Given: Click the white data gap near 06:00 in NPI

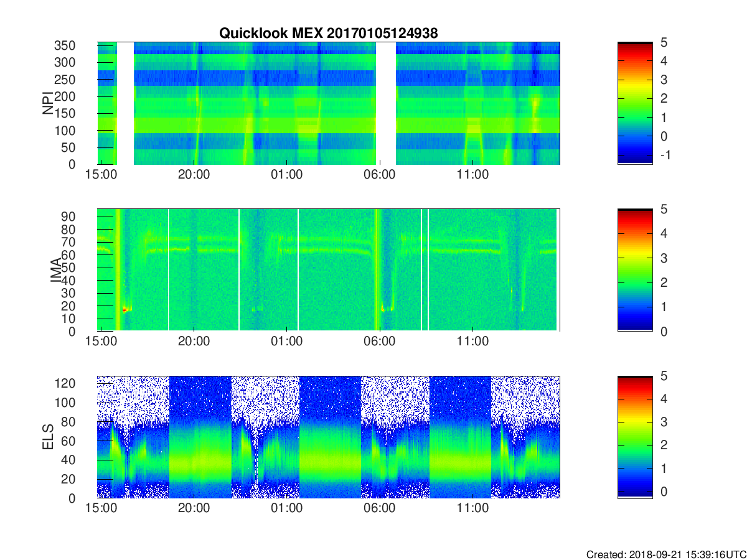Looking at the screenshot, I should point(386,103).
